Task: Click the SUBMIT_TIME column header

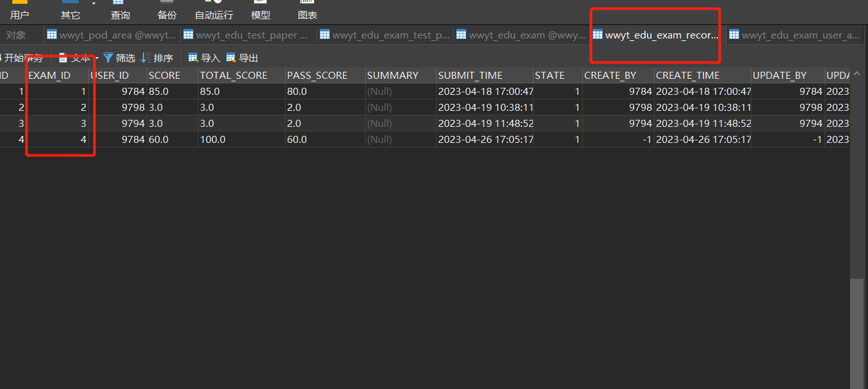Action: [x=485, y=76]
